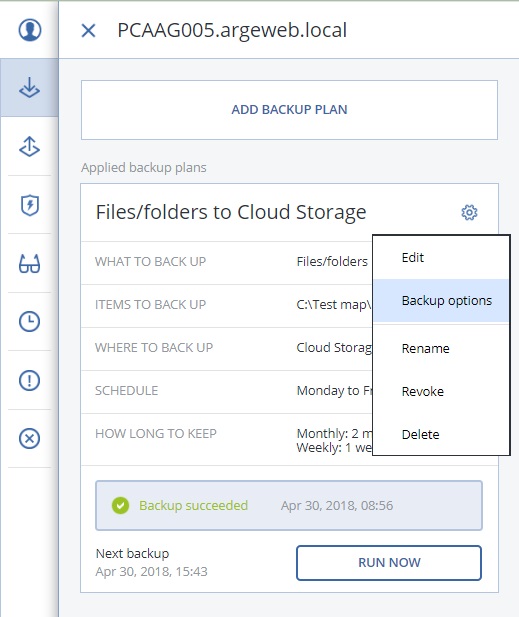Open the Recovery icon in sidebar
Screen dimensions: 519x617
[x=30, y=146]
